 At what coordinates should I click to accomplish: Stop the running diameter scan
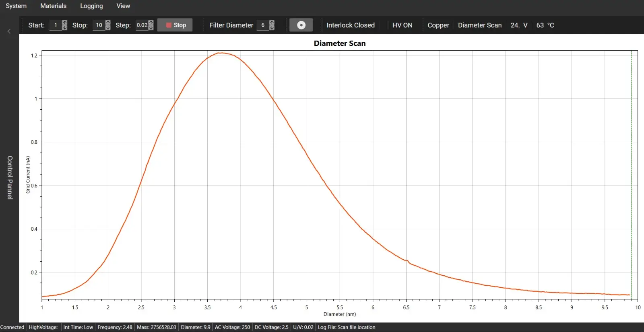175,25
